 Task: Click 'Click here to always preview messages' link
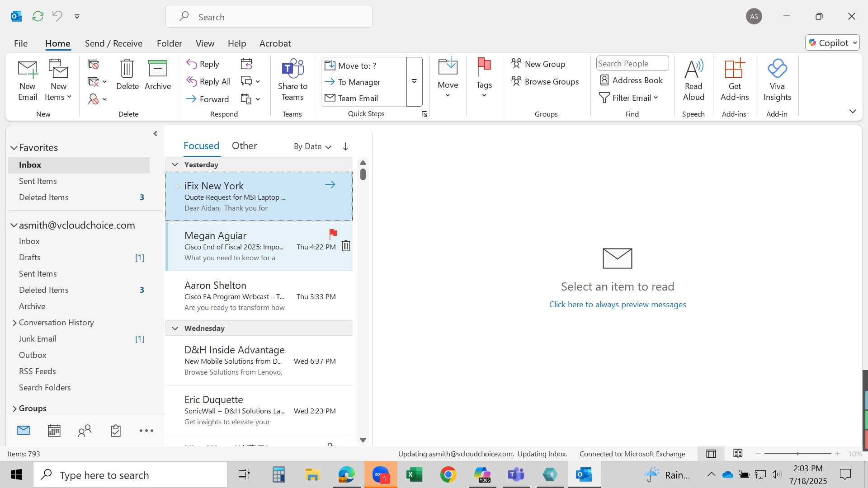[618, 305]
